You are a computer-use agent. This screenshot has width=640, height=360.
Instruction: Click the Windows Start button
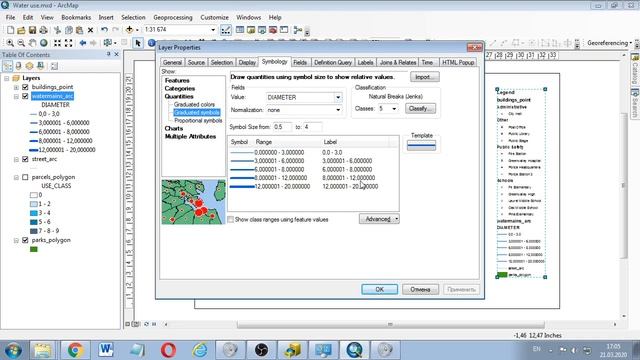click(13, 350)
